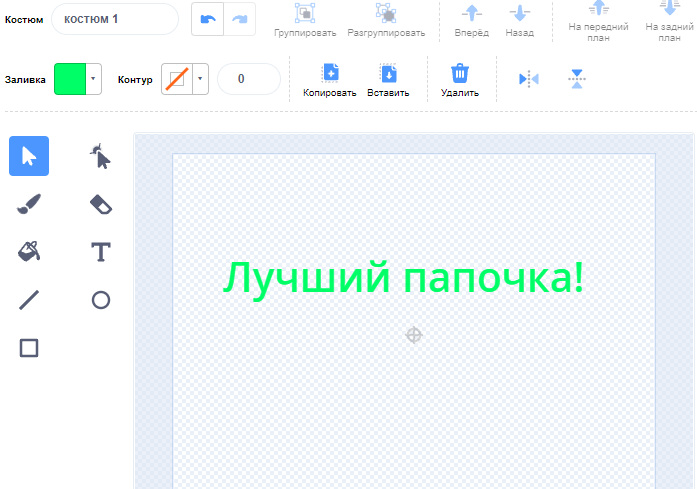Select the Text tool
This screenshot has width=697, height=489.
(x=100, y=251)
